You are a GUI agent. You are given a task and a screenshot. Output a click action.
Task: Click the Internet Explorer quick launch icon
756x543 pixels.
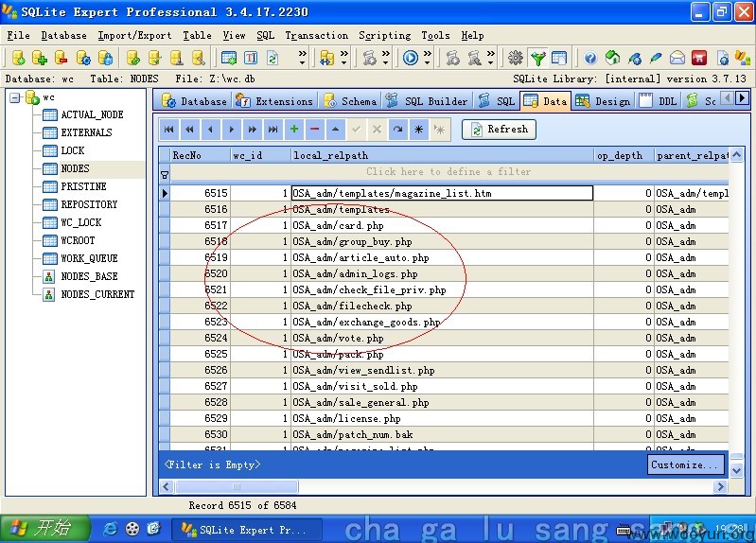pos(111,529)
